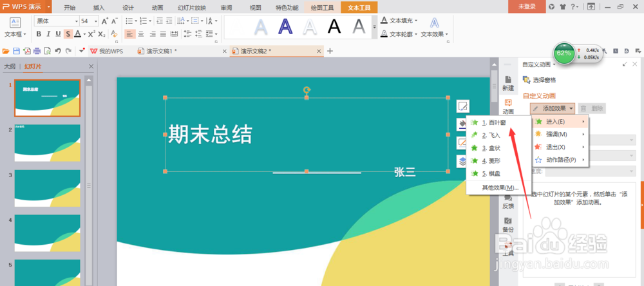Click 动画 sidebar icon
Image resolution: width=644 pixels, height=286 pixels.
coord(508,107)
